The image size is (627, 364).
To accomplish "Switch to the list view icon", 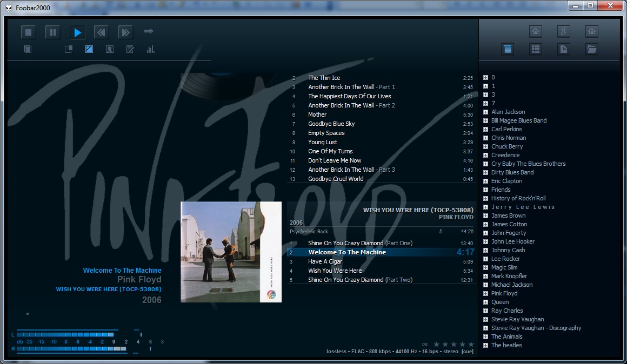I will point(508,49).
